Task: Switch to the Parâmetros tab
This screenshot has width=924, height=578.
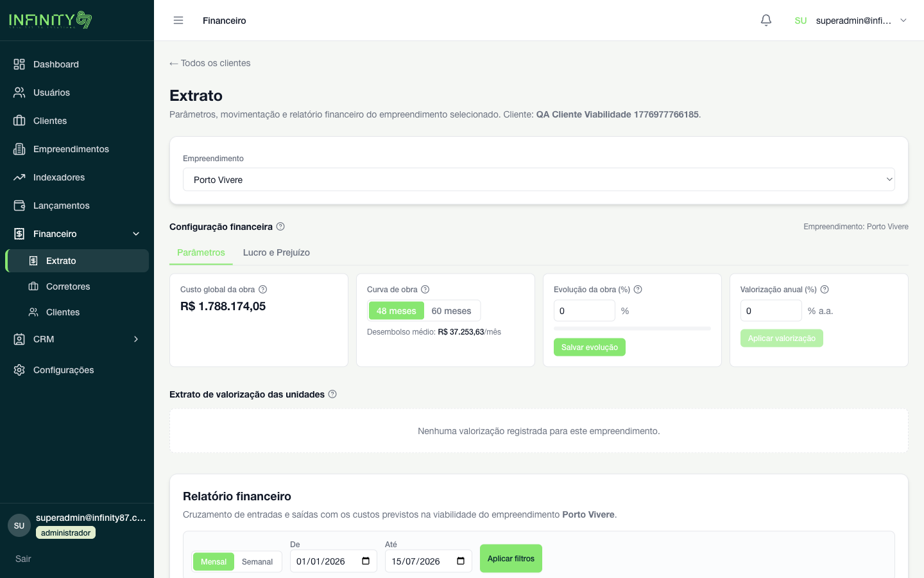Action: tap(201, 252)
